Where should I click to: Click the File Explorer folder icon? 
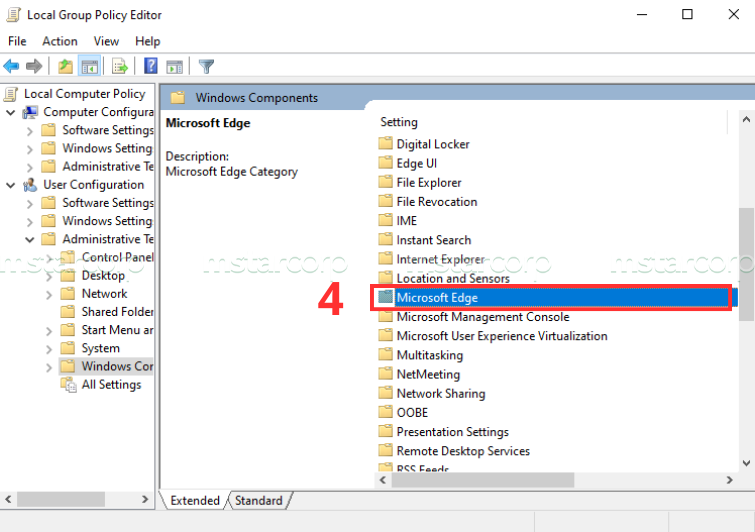385,182
